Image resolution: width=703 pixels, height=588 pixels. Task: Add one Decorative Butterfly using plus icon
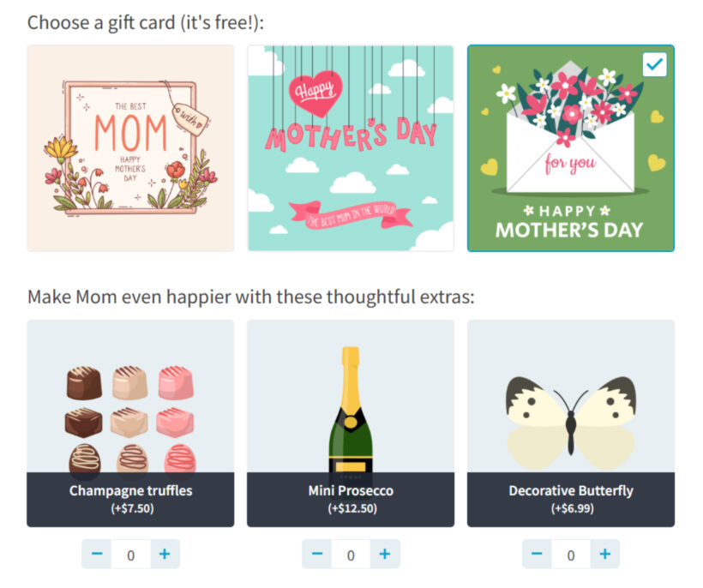click(x=604, y=555)
